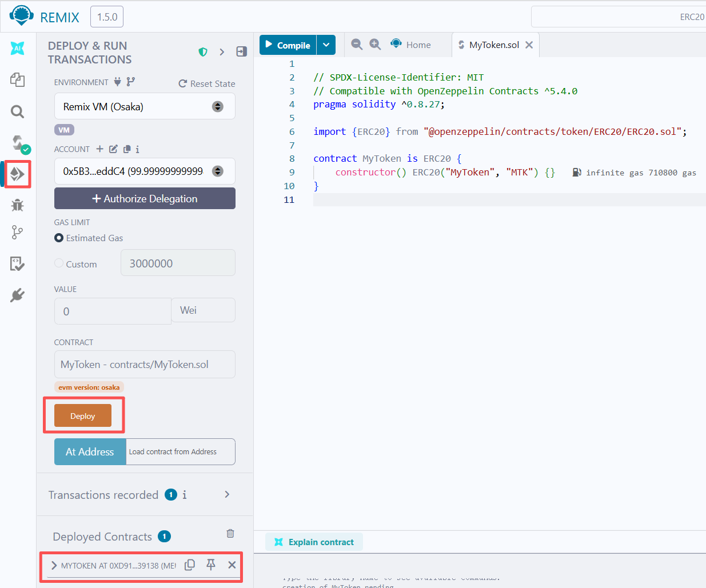Viewport: 706px width, 588px height.
Task: Copy the deployed MYTOKEN contract address
Action: tap(190, 565)
